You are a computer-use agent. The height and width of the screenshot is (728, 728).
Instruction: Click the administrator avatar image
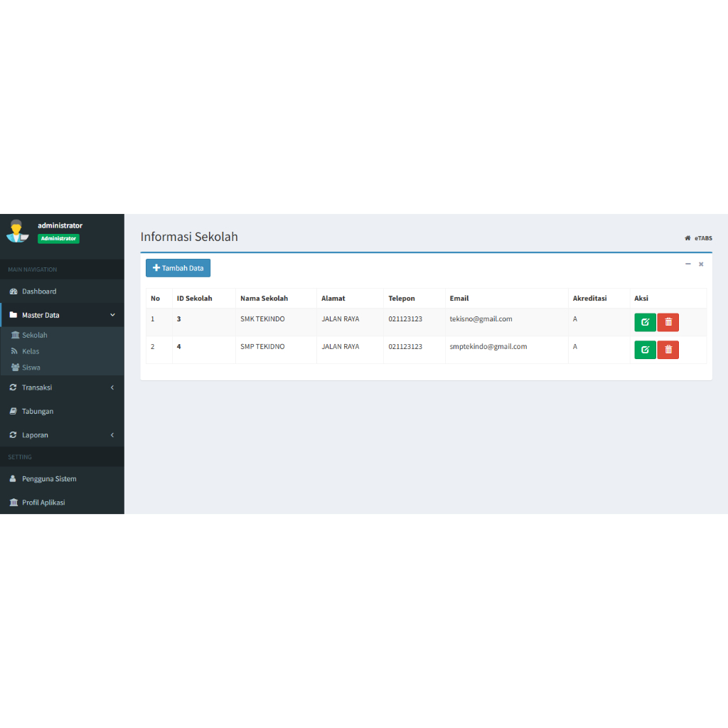(17, 231)
